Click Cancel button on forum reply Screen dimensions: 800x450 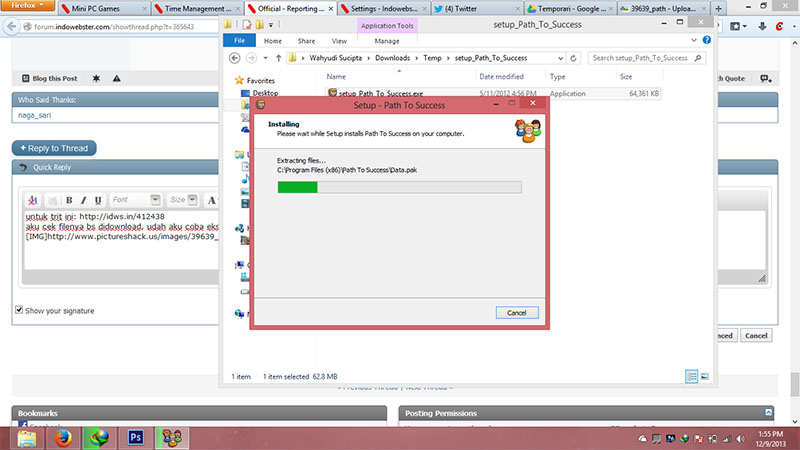point(756,336)
